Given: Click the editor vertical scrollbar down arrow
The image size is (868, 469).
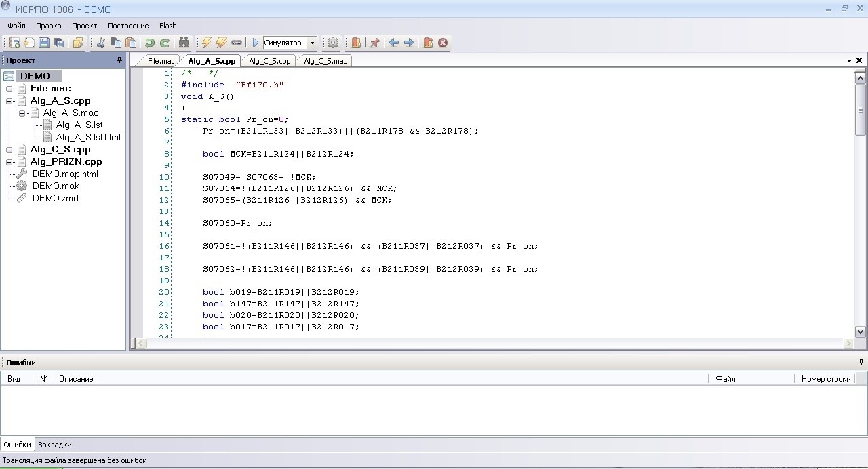Looking at the screenshot, I should tap(860, 331).
